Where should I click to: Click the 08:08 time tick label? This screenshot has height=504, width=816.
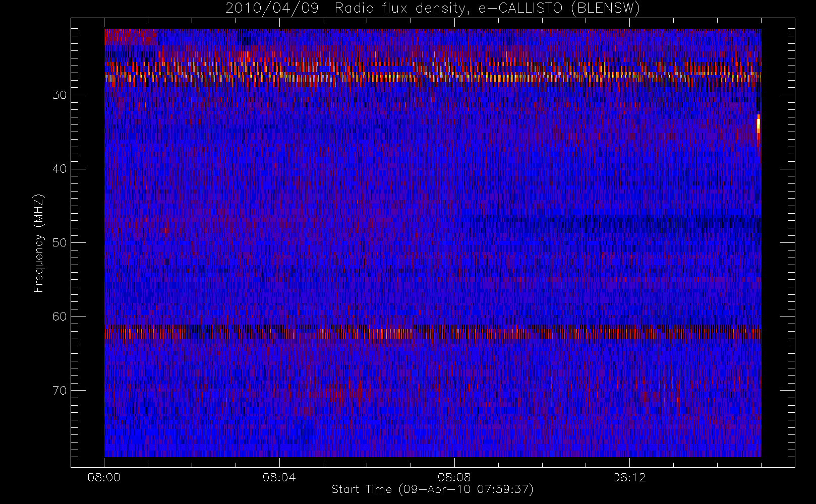coord(454,477)
